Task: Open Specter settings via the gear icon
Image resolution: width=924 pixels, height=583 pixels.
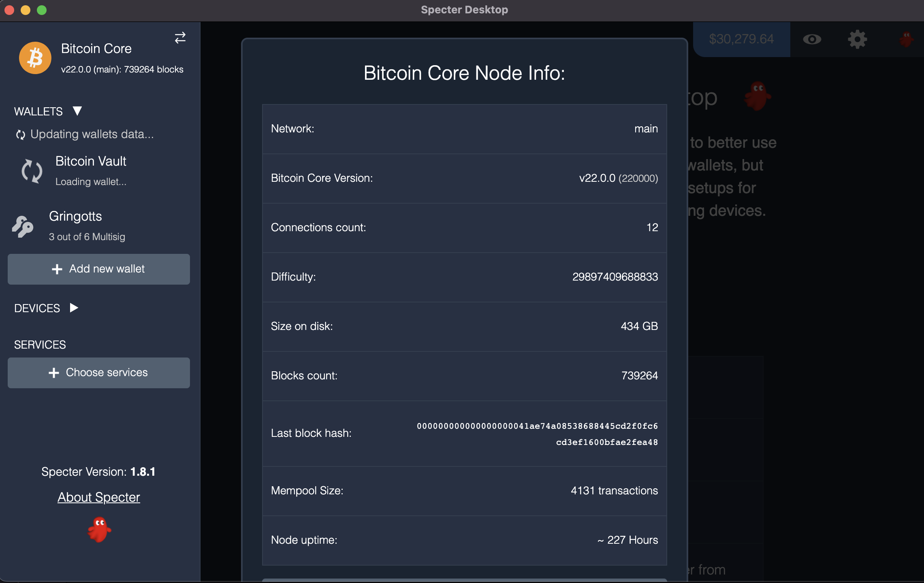Action: tap(858, 39)
